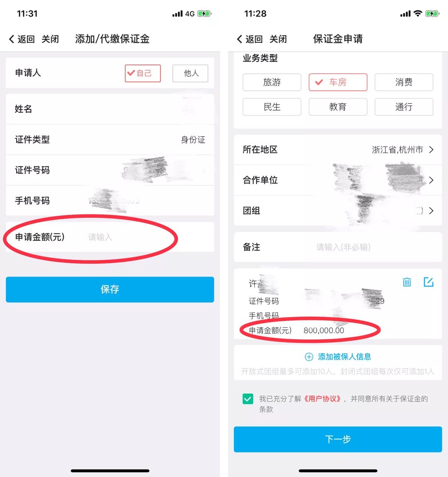The width and height of the screenshot is (448, 477).
Task: Expand the 合作单位 selection row
Action: click(x=338, y=180)
